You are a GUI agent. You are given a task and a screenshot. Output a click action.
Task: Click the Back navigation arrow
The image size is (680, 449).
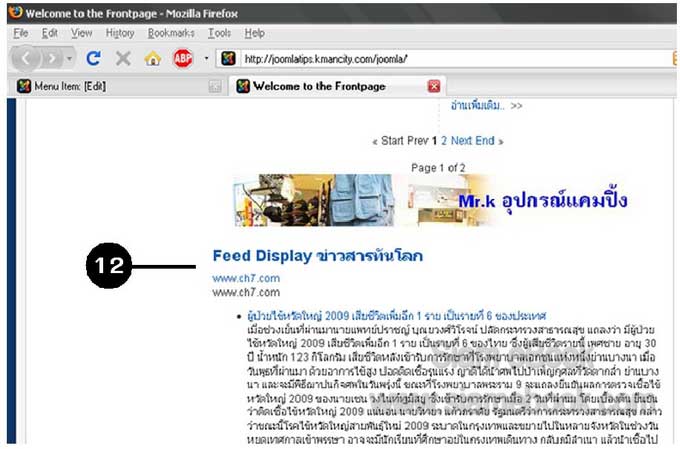25,58
